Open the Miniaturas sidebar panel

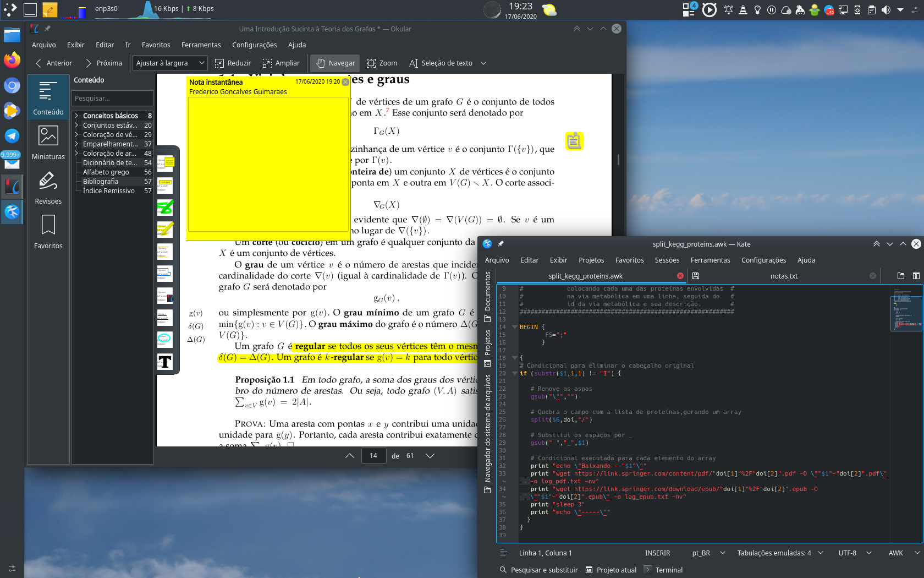pyautogui.click(x=48, y=143)
